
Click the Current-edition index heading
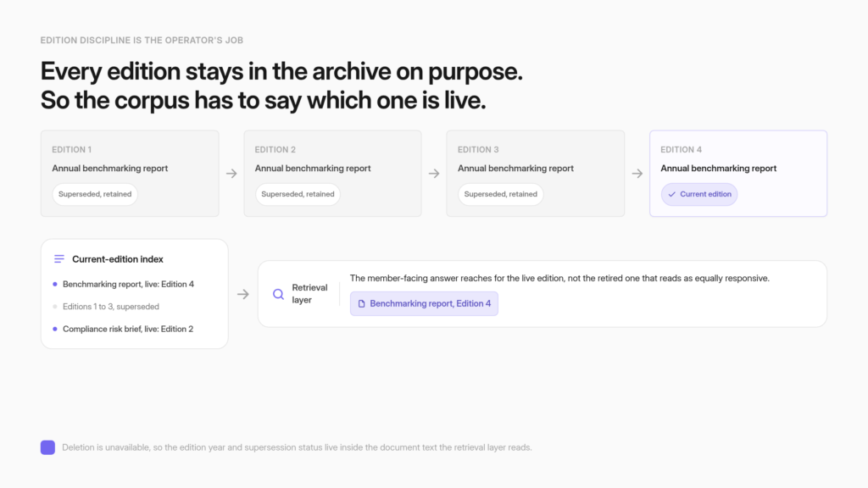(117, 259)
